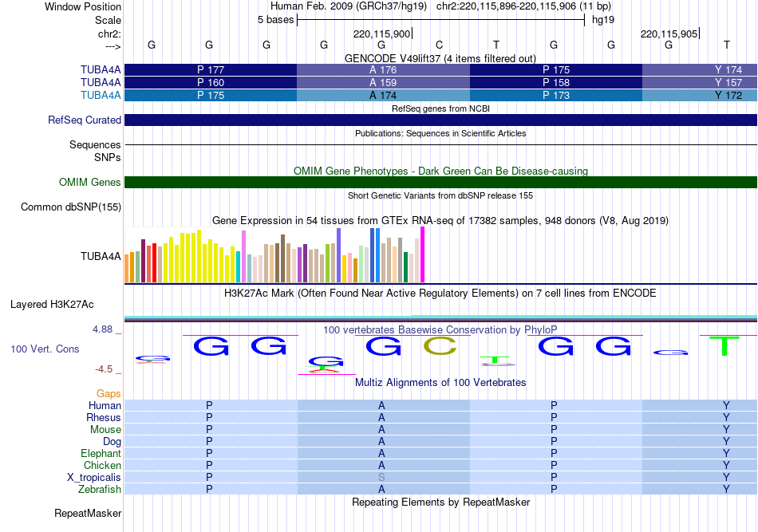
Task: Click the tall purple-blue GTEx expression bar
Action: pyautogui.click(x=339, y=255)
